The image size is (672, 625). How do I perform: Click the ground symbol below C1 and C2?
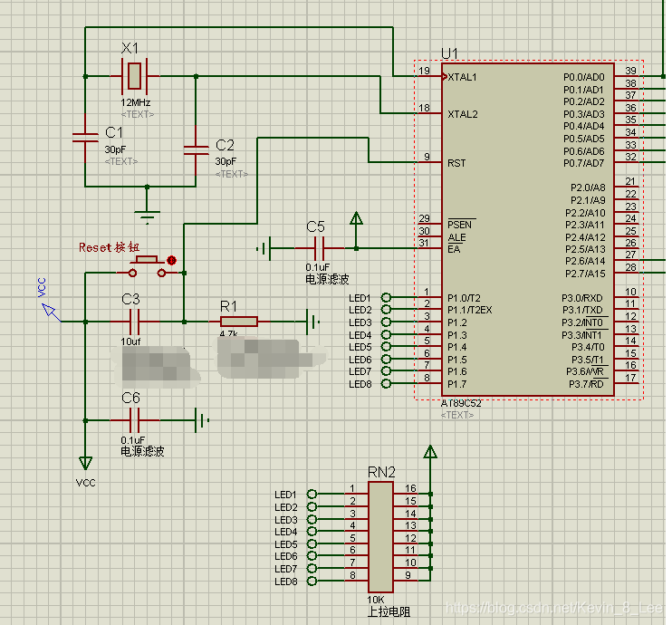coord(147,216)
